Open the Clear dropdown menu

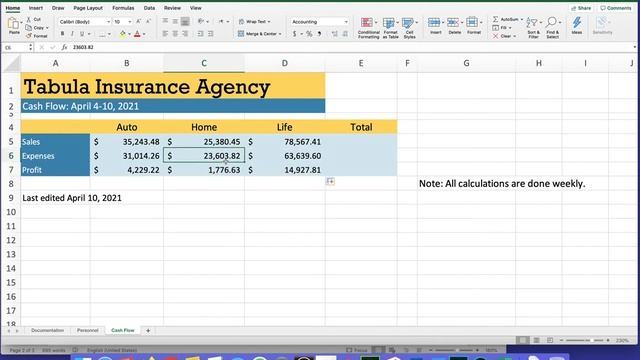click(505, 36)
